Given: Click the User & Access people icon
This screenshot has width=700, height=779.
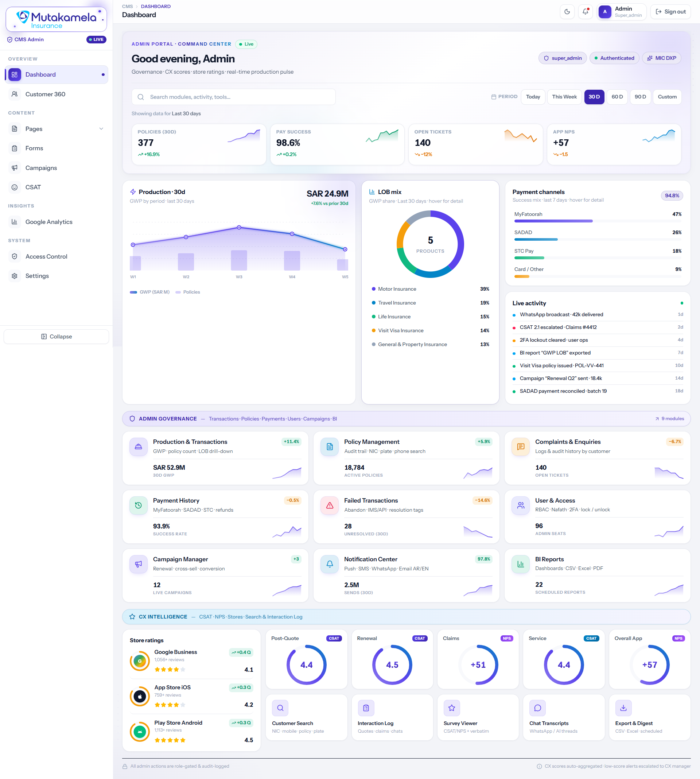Looking at the screenshot, I should coord(521,505).
